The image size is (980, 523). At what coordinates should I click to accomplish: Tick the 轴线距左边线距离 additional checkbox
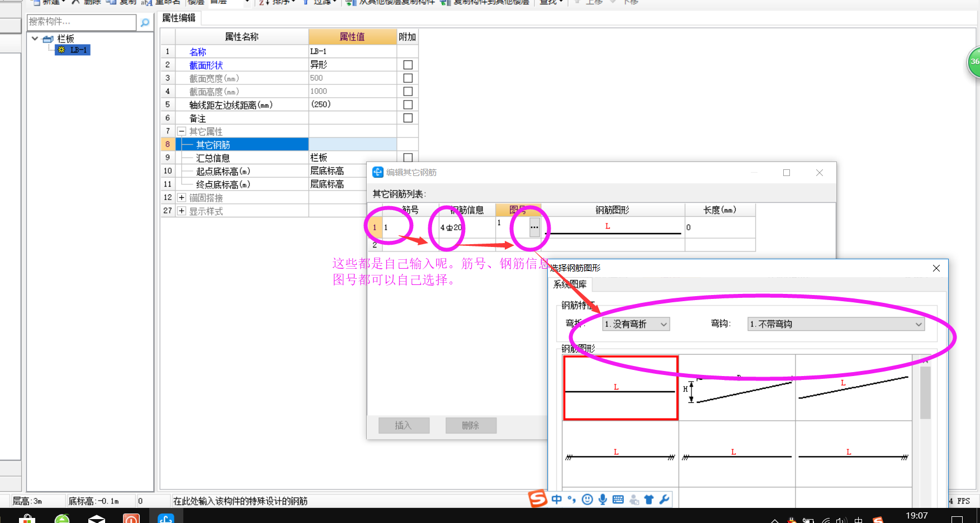408,104
